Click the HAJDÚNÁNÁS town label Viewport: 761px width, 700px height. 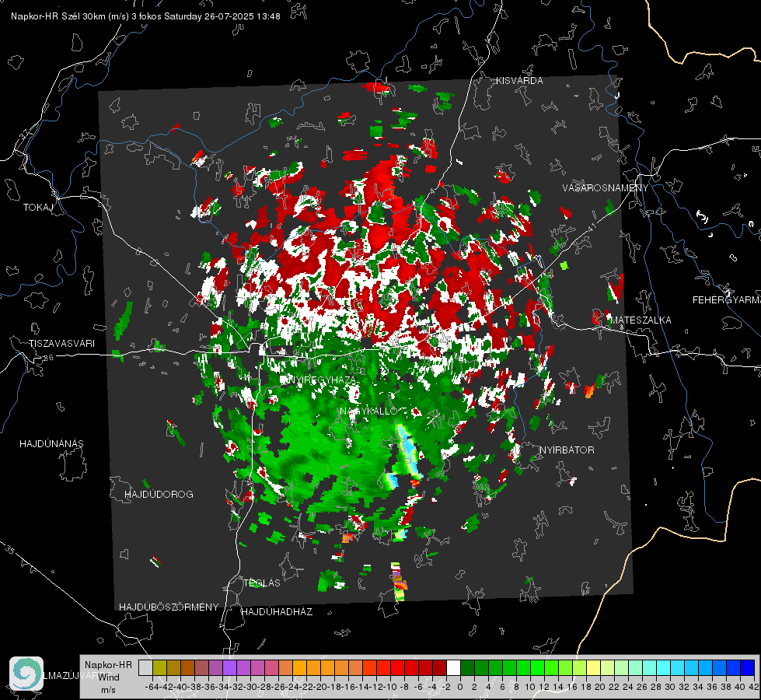point(51,443)
